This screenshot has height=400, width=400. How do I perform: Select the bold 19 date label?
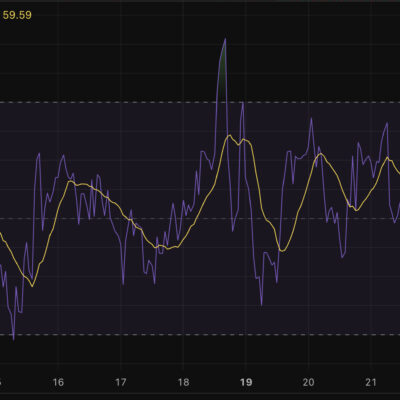tap(246, 382)
